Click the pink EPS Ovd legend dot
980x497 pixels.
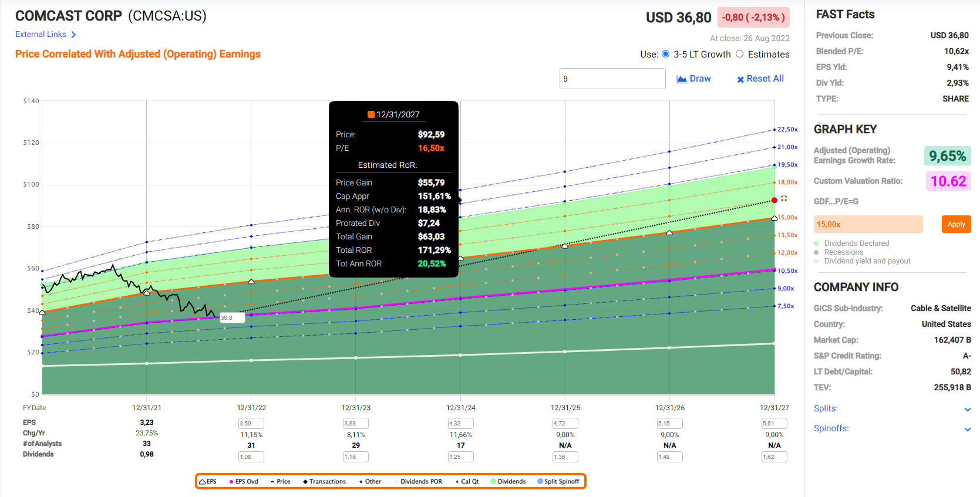click(x=231, y=482)
